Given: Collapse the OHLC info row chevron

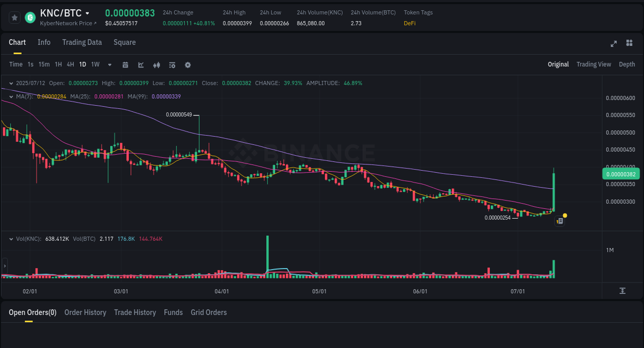Looking at the screenshot, I should (10, 82).
